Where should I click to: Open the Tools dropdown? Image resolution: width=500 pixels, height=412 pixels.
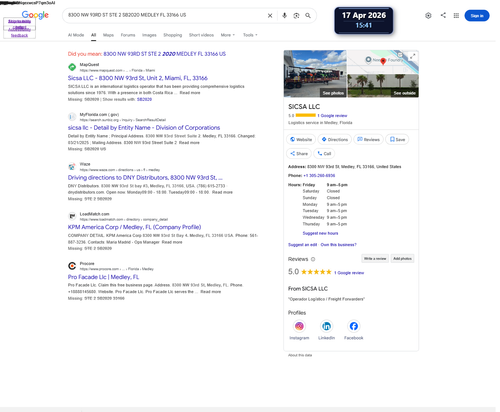point(250,35)
